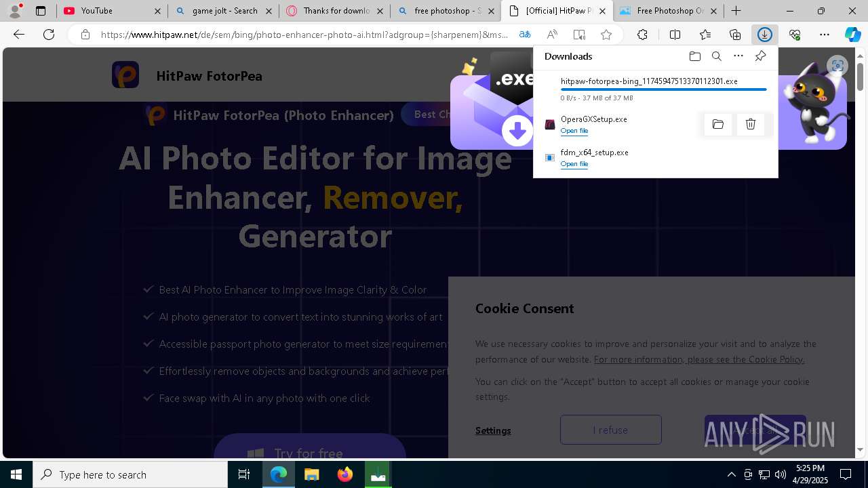Click the address bar URL

[304, 35]
